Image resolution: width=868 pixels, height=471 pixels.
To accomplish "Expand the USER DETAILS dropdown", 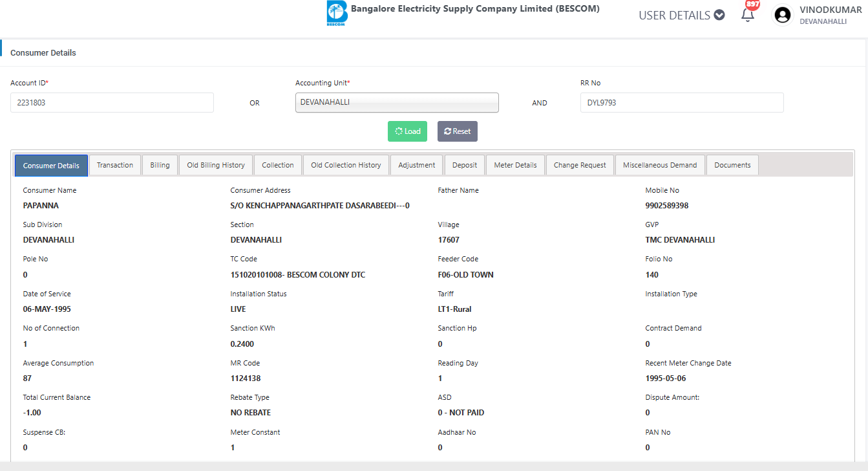I will (x=681, y=16).
